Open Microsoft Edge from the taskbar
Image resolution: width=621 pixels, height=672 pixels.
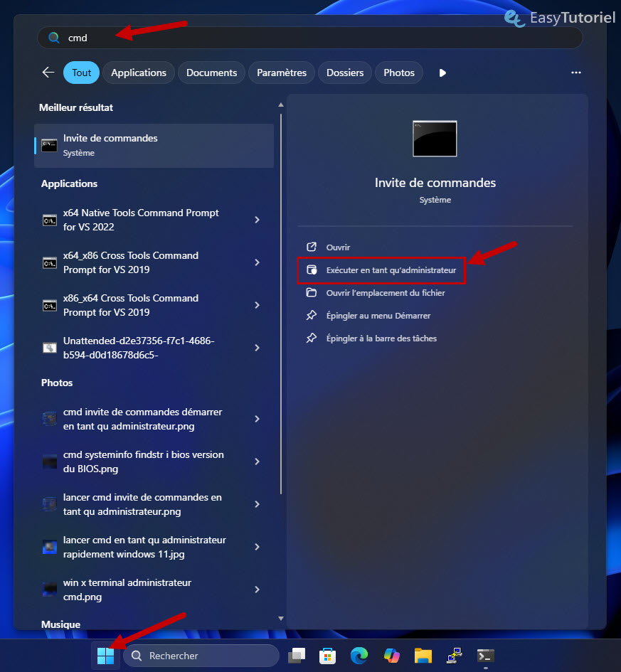[x=360, y=655]
